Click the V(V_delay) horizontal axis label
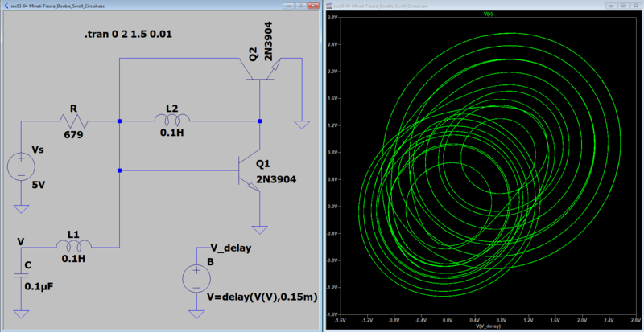Viewport: 644px width, 332px height. 487,327
